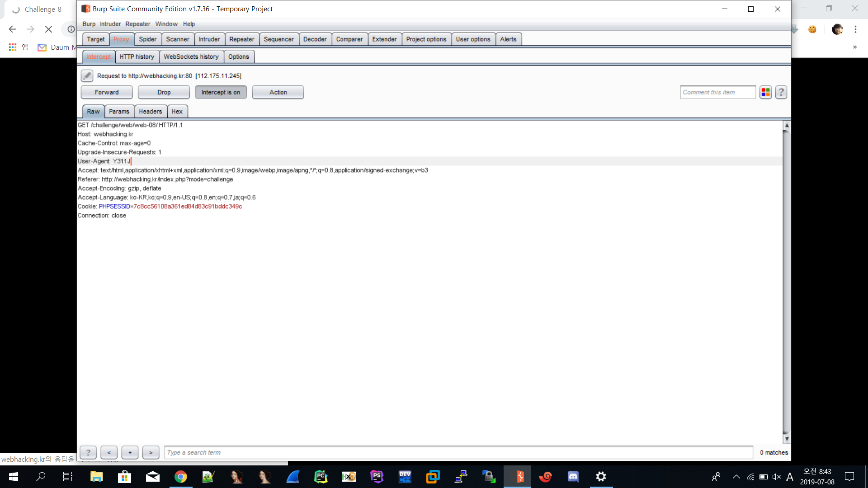Toggle the Intercept is on button

pyautogui.click(x=221, y=92)
